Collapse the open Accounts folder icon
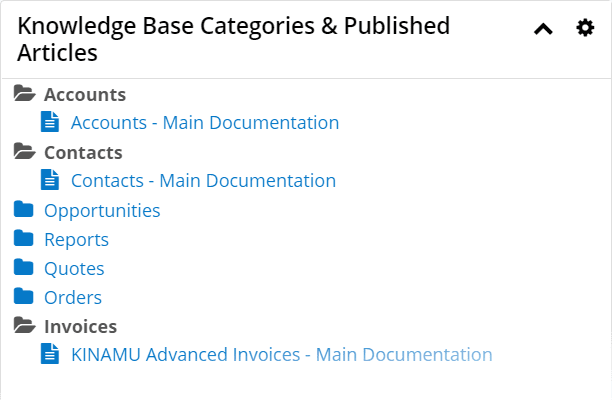Screen dimensions: 612x400 tap(25, 93)
